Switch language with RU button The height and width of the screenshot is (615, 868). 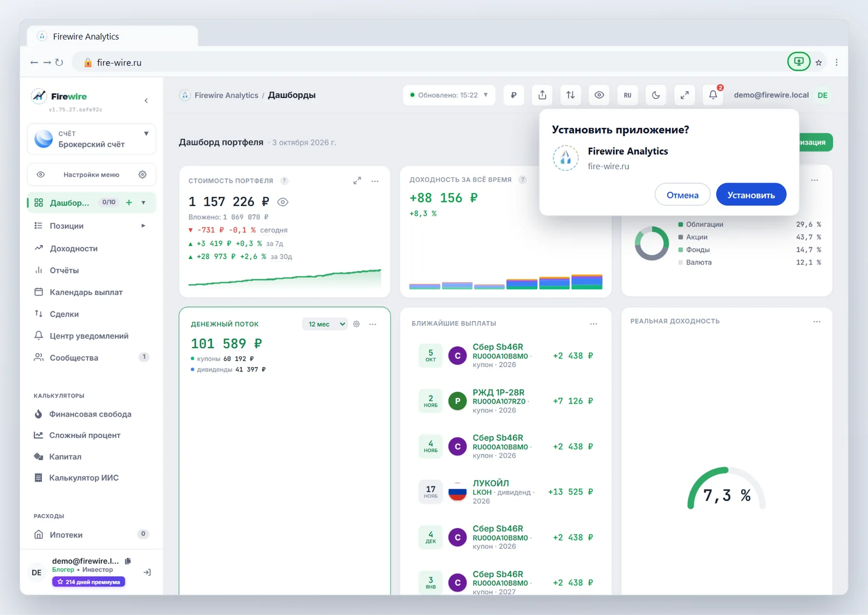tap(628, 95)
